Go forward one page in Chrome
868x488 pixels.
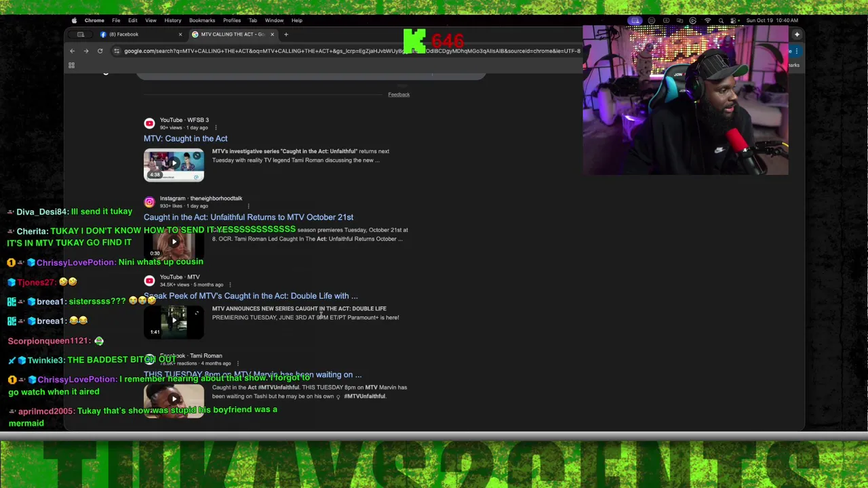(86, 51)
